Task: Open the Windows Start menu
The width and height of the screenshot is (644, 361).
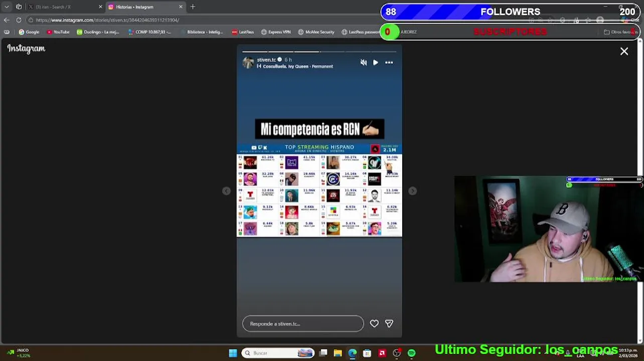Action: (x=233, y=353)
